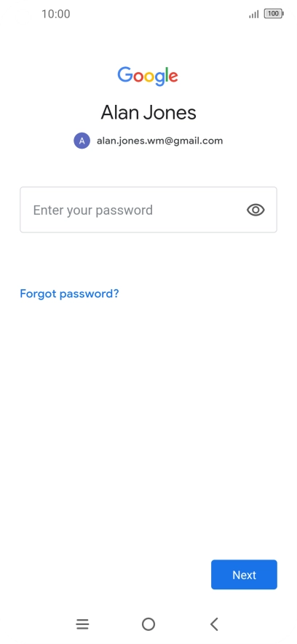Select the letter A profile circle
The image size is (297, 644).
click(x=82, y=141)
